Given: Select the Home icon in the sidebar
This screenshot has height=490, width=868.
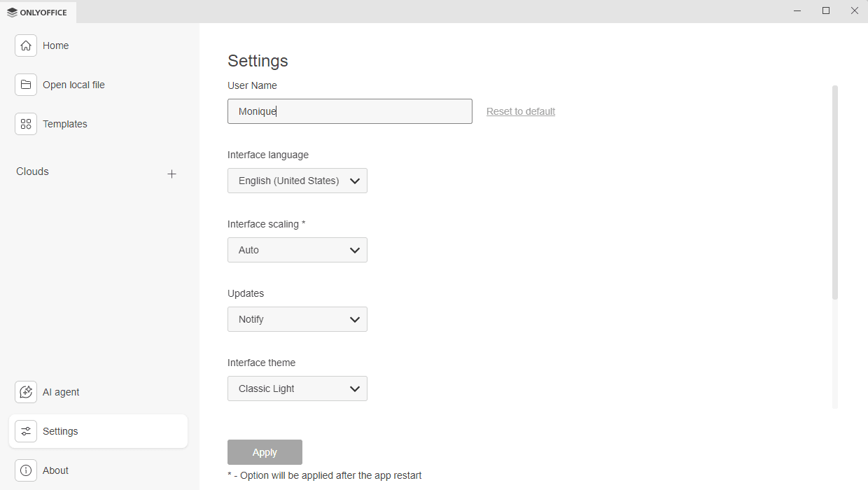Looking at the screenshot, I should 26,45.
